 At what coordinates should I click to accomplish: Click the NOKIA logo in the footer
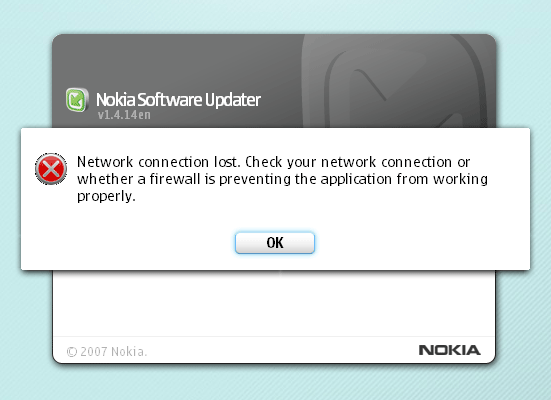(x=449, y=350)
